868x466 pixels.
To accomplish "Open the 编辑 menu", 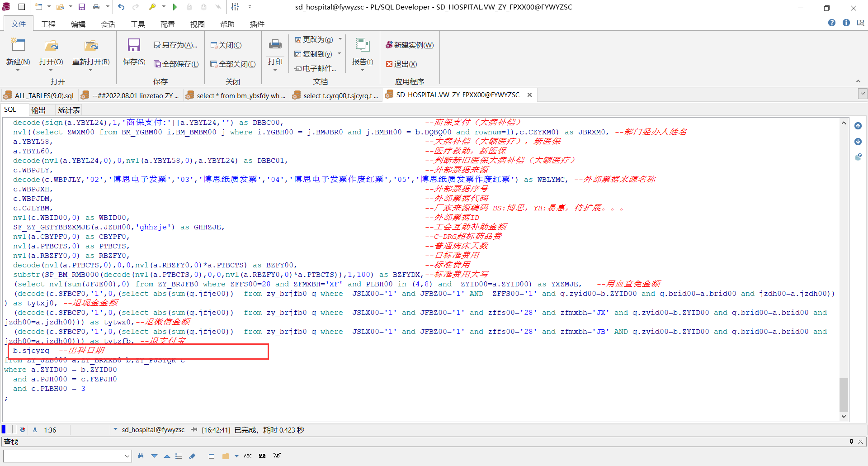I will [x=78, y=24].
